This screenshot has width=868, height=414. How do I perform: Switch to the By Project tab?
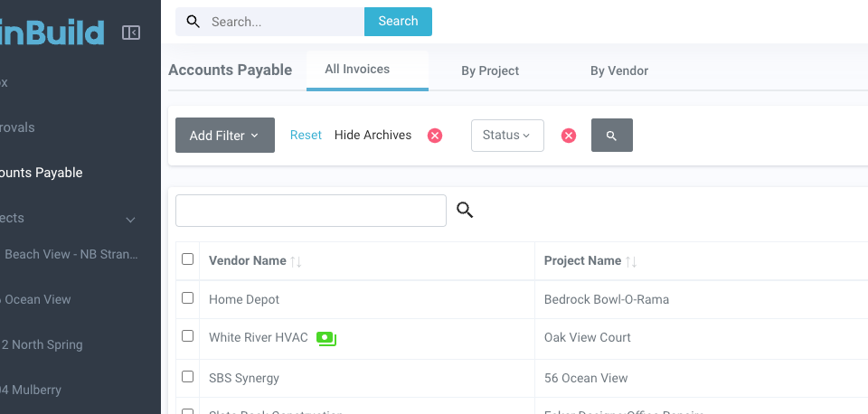(490, 71)
